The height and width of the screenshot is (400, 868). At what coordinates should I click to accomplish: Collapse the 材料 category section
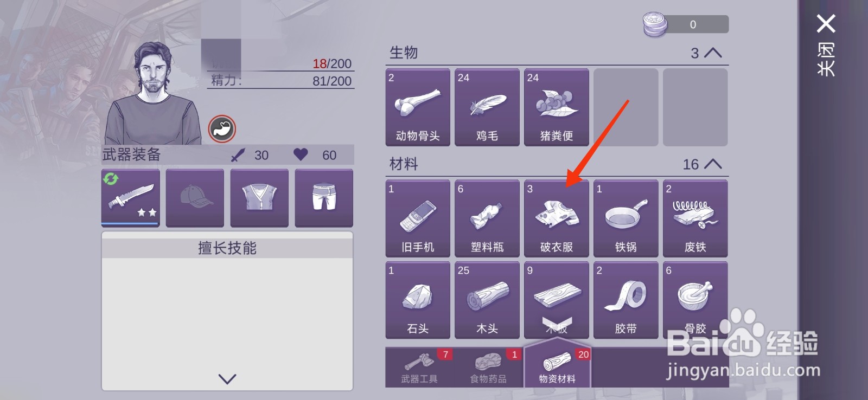coord(713,164)
